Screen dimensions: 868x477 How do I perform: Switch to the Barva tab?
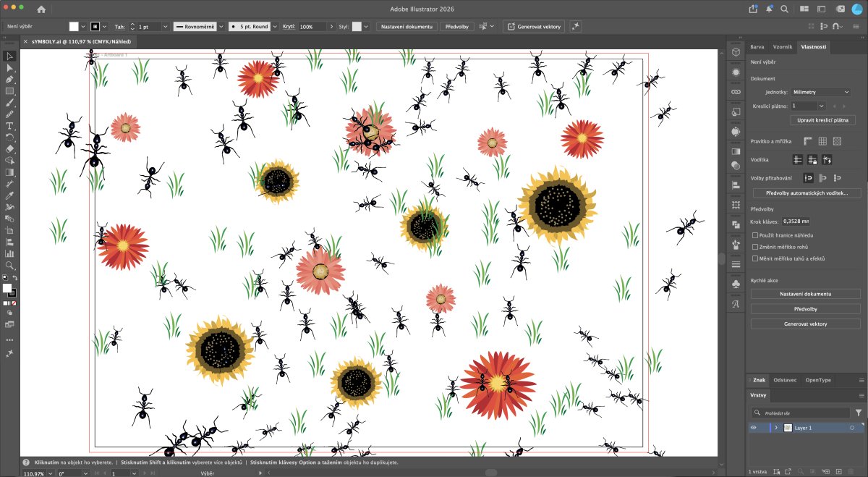[x=757, y=46]
